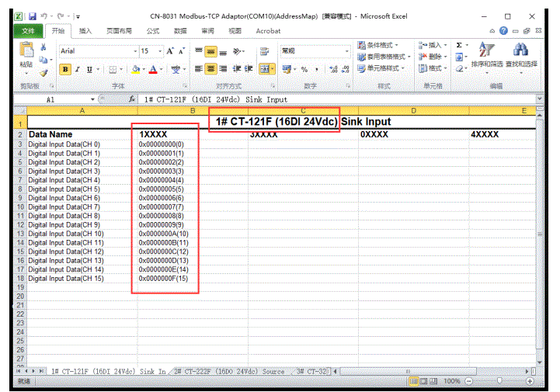Open Insert cells (插入) dropdown
The height and width of the screenshot is (392, 560).
(433, 45)
